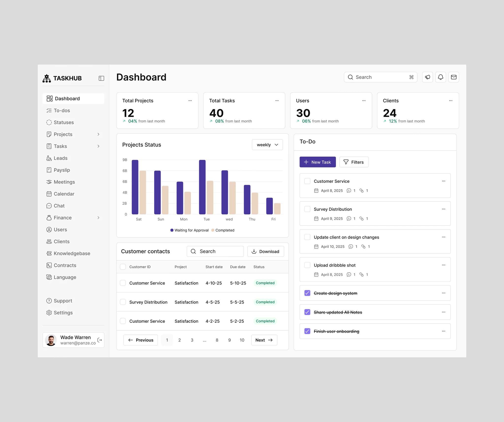Uncheck the Finish user onboarding task

[x=307, y=331]
